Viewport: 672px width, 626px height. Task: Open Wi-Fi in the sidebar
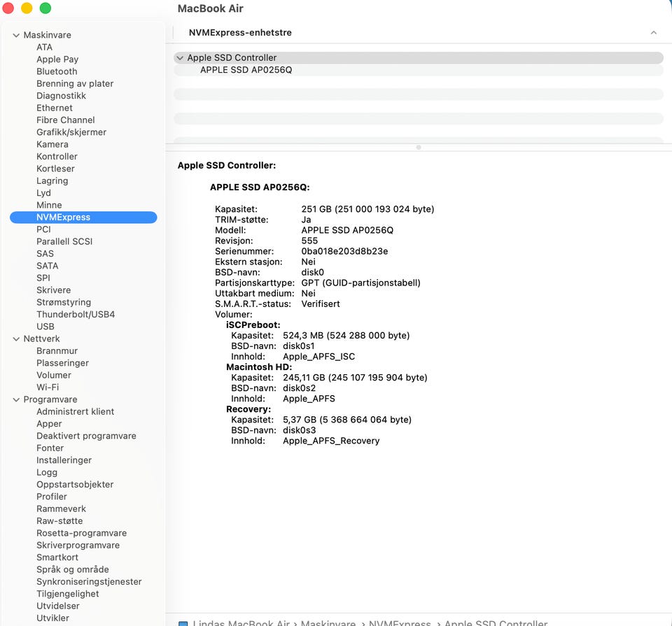48,387
